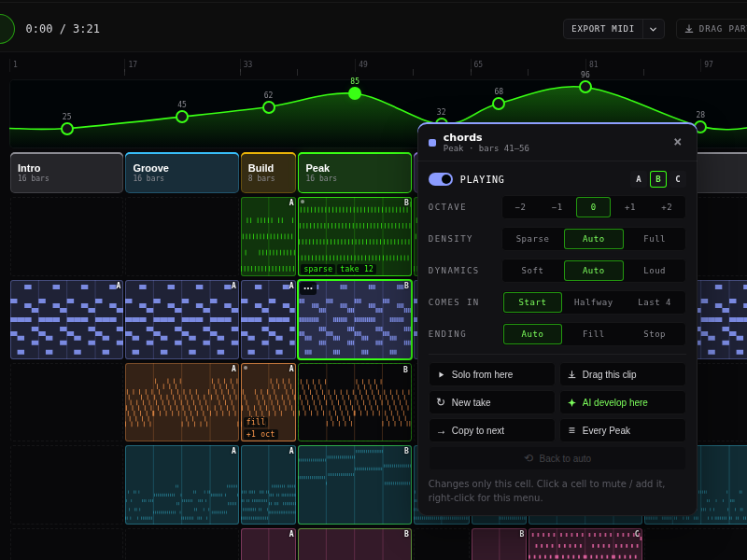The image size is (747, 560).
Task: Set octave to -1
Action: (557, 207)
